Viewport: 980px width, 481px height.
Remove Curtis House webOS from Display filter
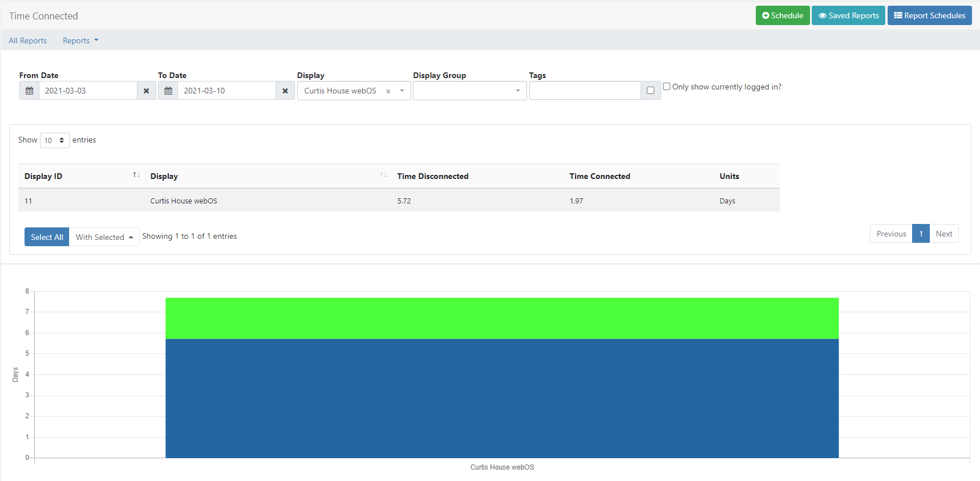pos(388,91)
